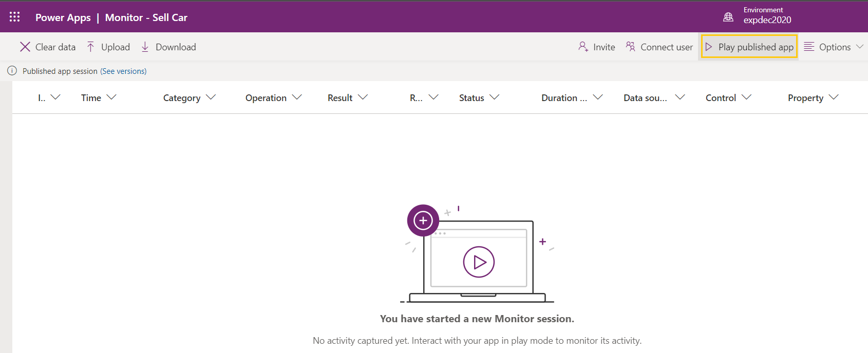868x353 pixels.
Task: Open the Power Apps app launcher waffle
Action: coord(14,17)
